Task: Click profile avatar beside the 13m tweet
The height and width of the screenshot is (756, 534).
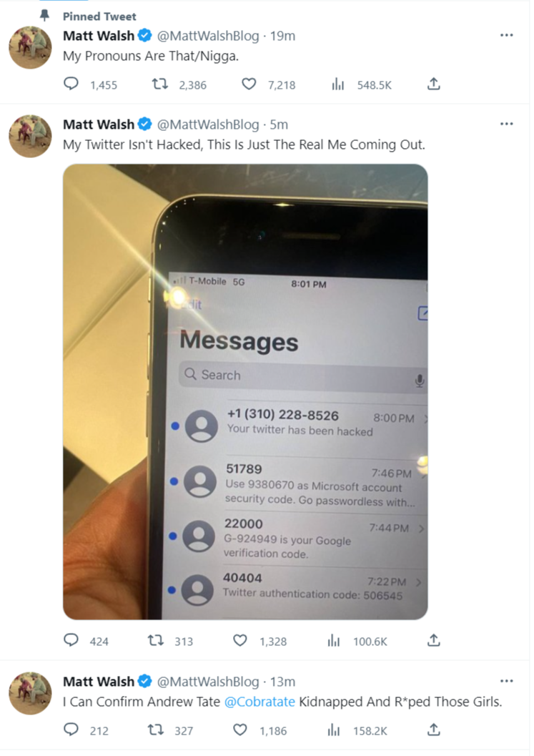Action: point(30,693)
